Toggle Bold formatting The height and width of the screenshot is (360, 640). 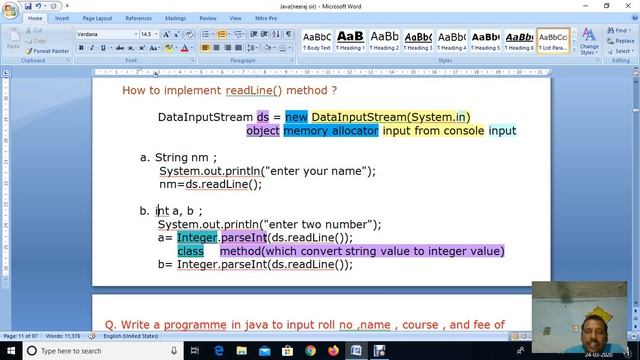click(x=81, y=48)
